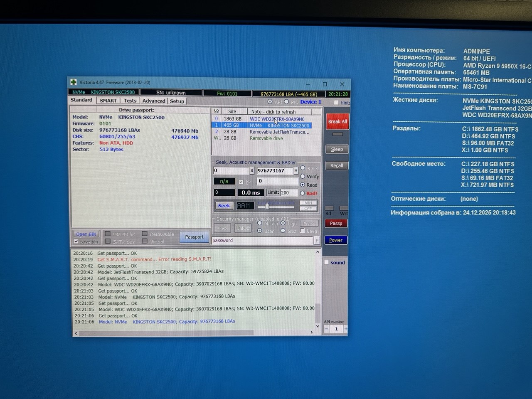Image resolution: width=532 pixels, height=399 pixels.
Task: Click the Unlock button in Security manager
Action: (x=243, y=228)
